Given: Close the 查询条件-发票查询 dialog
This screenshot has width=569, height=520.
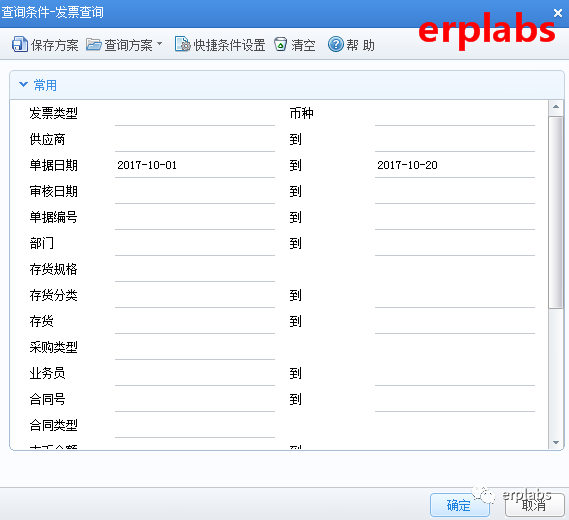Looking at the screenshot, I should (x=558, y=13).
